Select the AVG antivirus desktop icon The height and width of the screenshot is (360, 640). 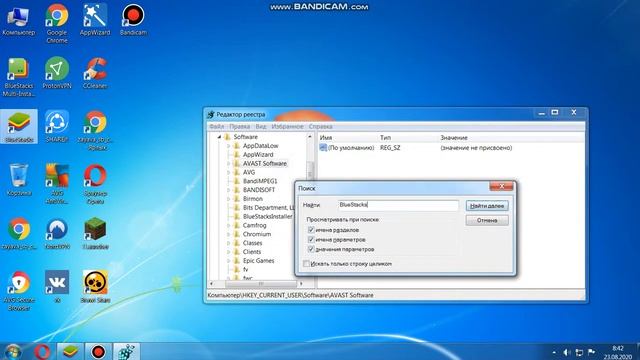57,184
